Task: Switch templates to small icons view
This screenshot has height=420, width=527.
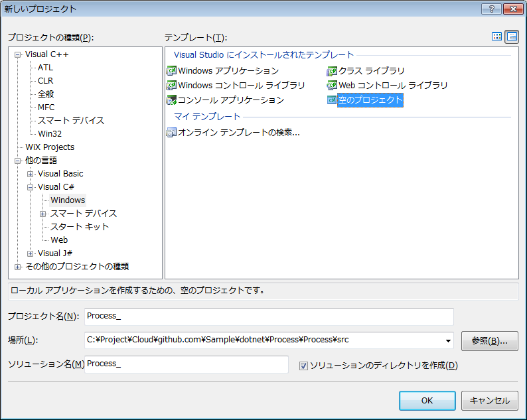Action: click(x=512, y=36)
